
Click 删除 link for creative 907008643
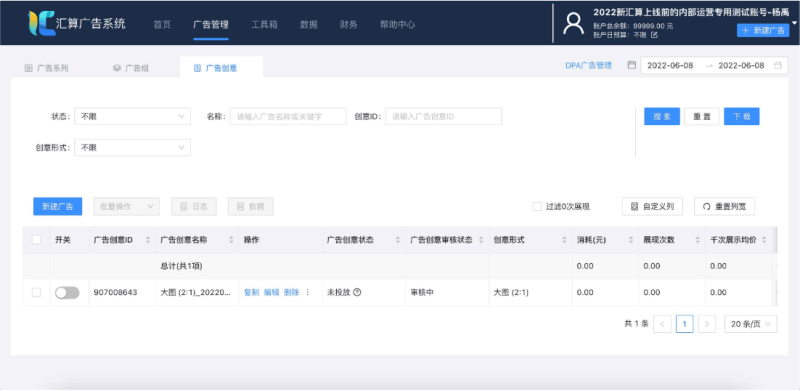click(291, 292)
